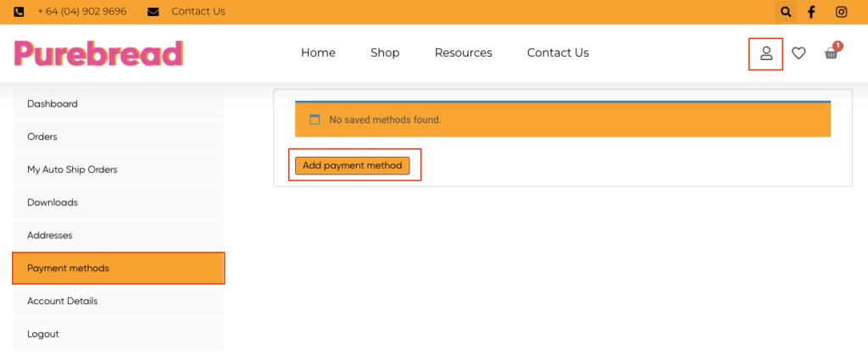Switch to Addresses in account sidebar
Screen dimensions: 868x356
click(118, 236)
